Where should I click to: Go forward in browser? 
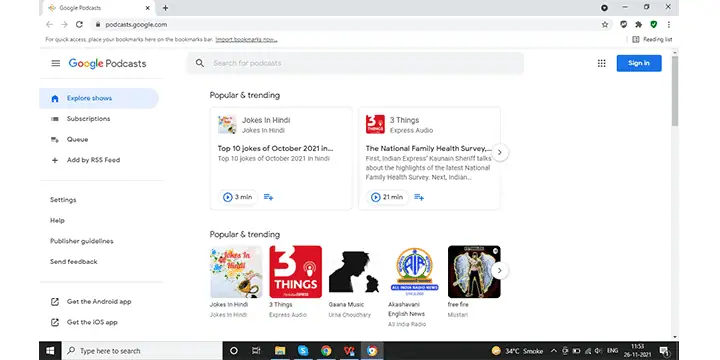pos(64,25)
